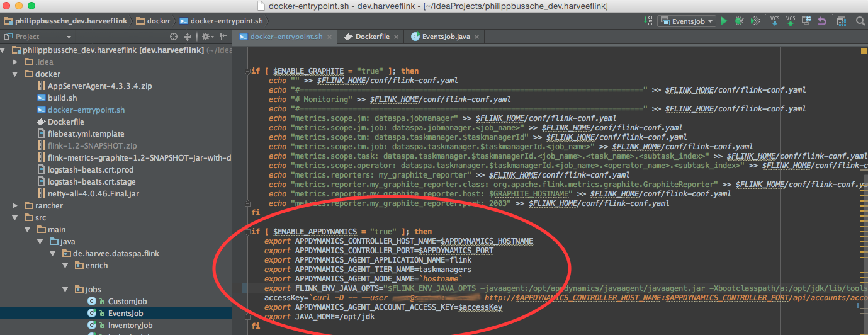The image size is (868, 335).
Task: Collapse the enrich package
Action: (x=66, y=265)
